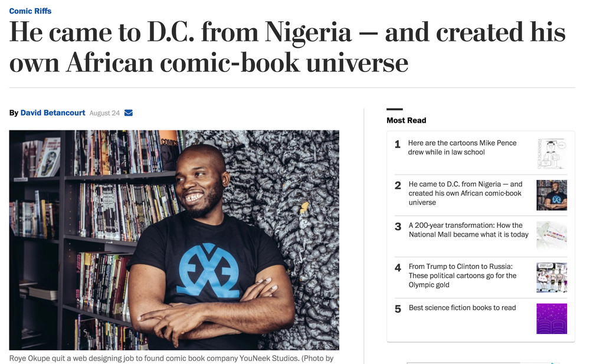Image resolution: width=590 pixels, height=364 pixels.
Task: Open author David Betancourt's profile link
Action: [x=53, y=113]
